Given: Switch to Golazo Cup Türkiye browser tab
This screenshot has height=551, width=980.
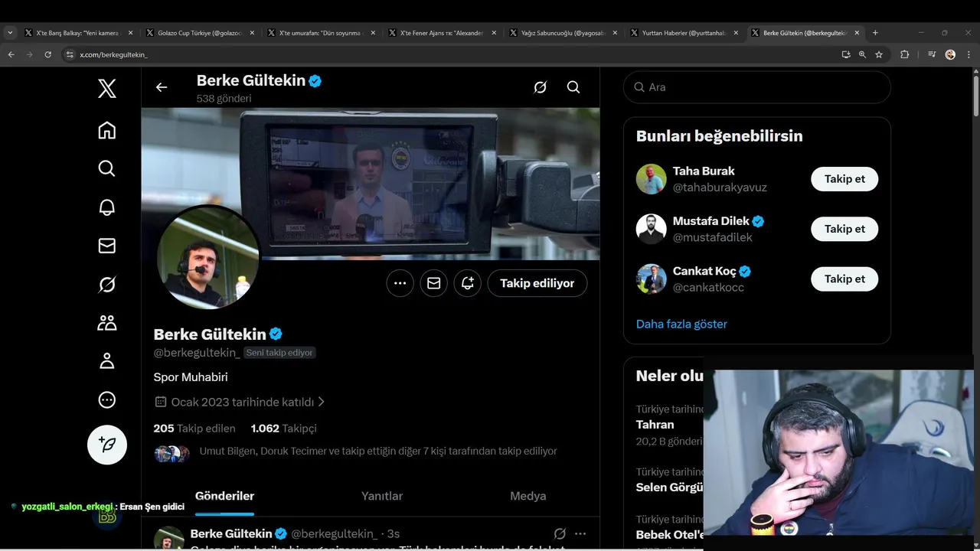Looking at the screenshot, I should (x=200, y=33).
